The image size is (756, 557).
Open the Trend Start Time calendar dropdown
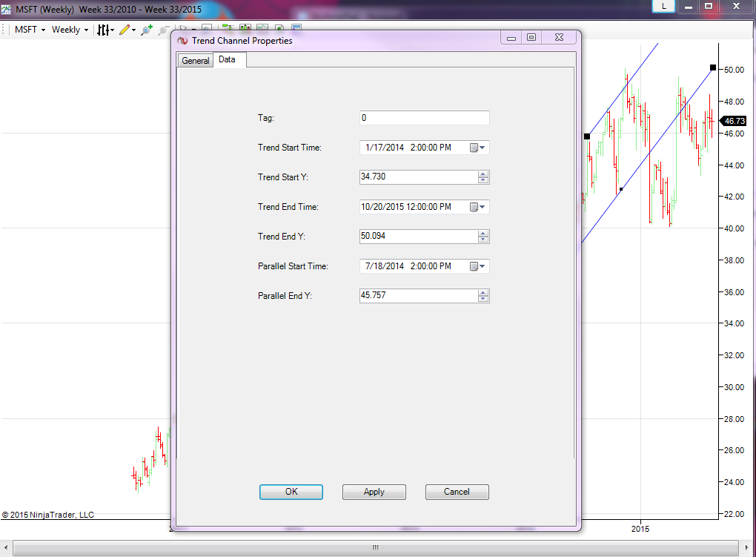(x=477, y=148)
